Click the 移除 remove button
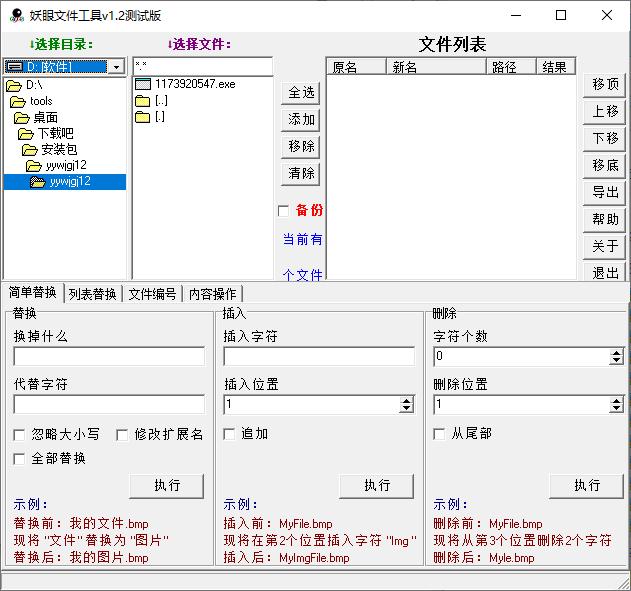631x591 pixels. click(x=301, y=146)
